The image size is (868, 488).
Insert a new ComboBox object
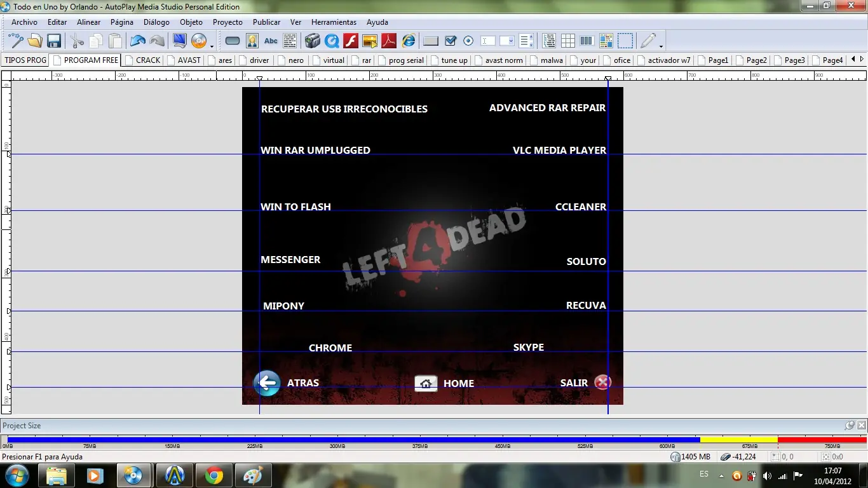507,41
